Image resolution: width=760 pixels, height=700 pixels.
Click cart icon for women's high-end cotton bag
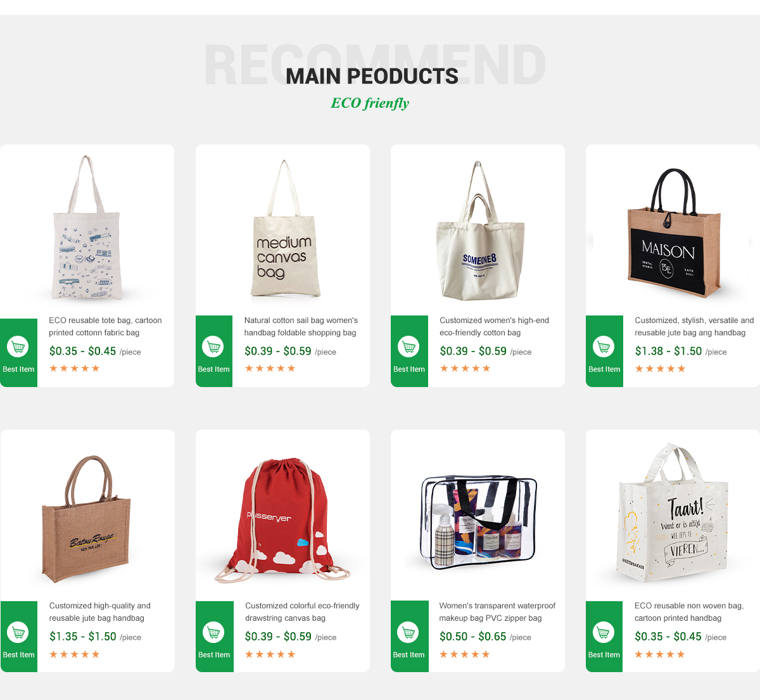[x=409, y=347]
